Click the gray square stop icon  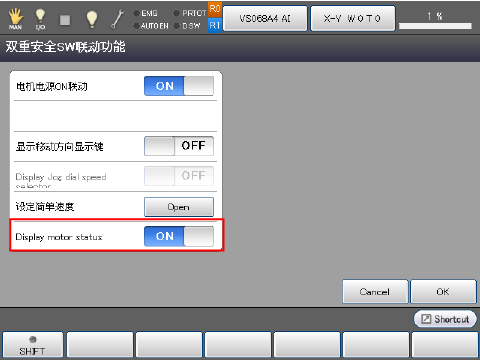point(65,20)
